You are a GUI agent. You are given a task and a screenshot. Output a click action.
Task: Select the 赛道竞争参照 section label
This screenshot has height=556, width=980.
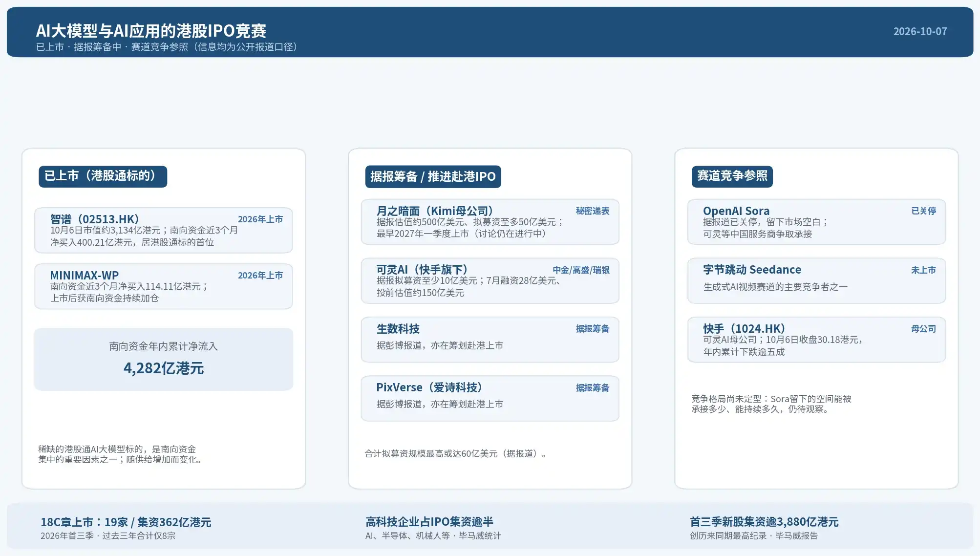[x=732, y=176]
